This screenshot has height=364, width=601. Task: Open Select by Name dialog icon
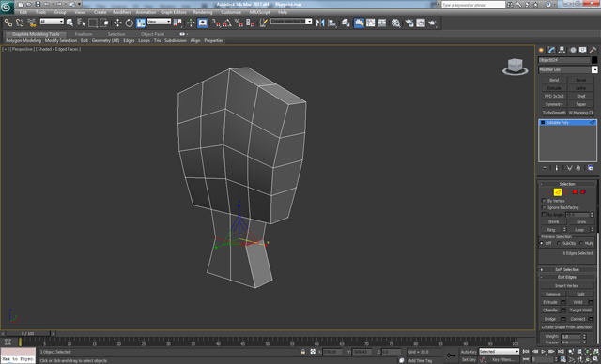(x=82, y=23)
